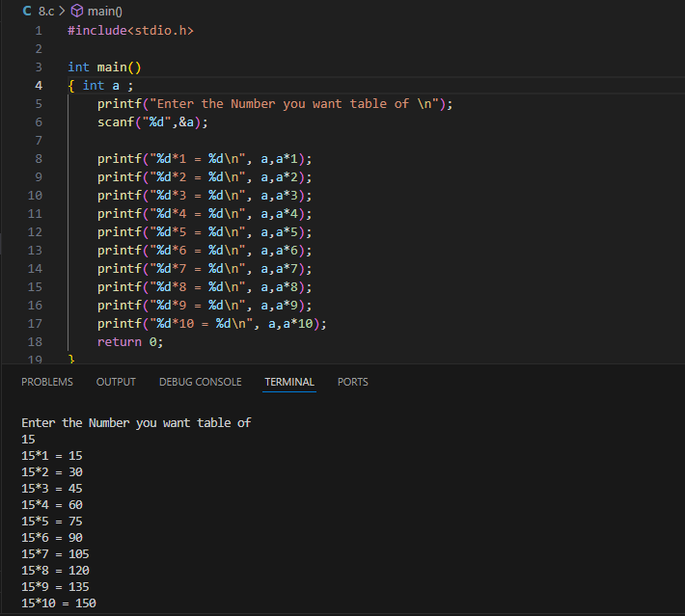Click the printf line with a*8
The image size is (685, 616).
point(205,287)
